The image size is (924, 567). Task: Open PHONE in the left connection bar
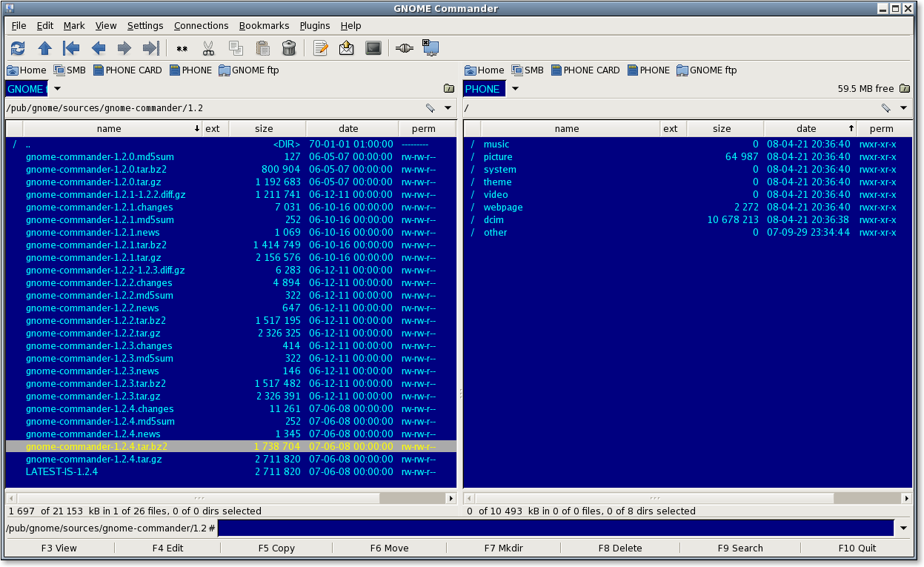click(x=191, y=70)
